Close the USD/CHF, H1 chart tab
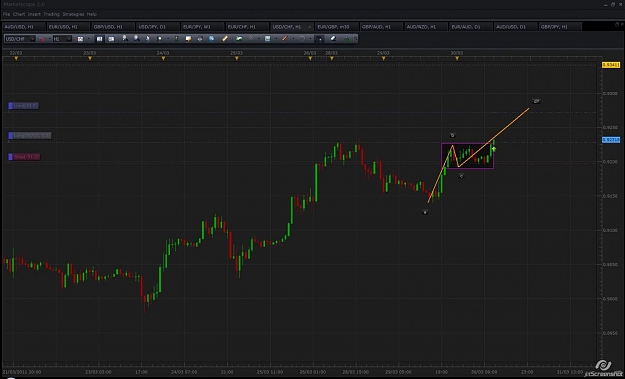This screenshot has height=379, width=625. 310,27
